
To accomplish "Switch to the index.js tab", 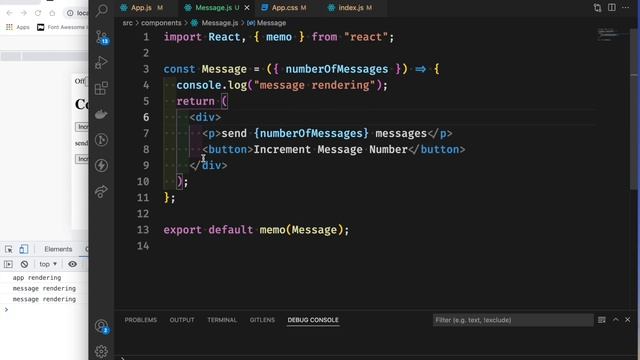I will (x=350, y=7).
